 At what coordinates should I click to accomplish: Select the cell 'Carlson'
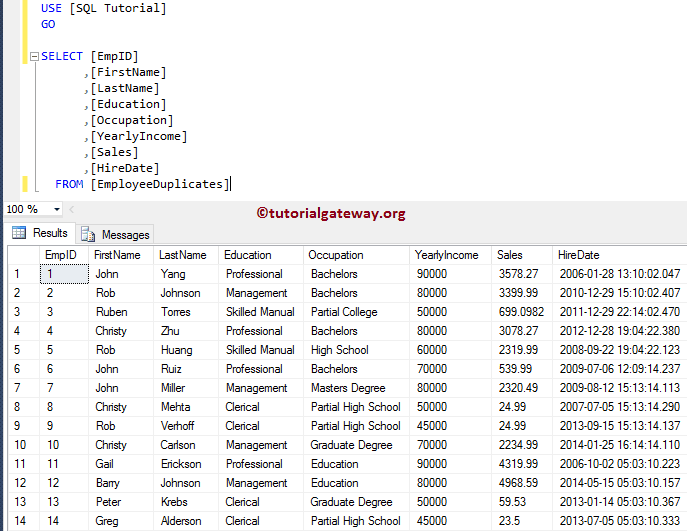coord(186,445)
